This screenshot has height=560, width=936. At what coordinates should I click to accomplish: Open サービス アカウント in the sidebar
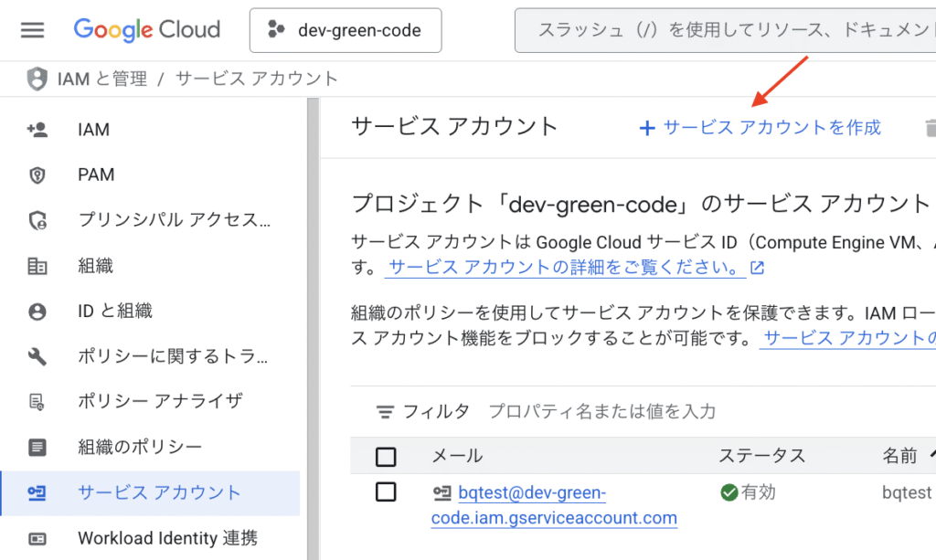159,492
